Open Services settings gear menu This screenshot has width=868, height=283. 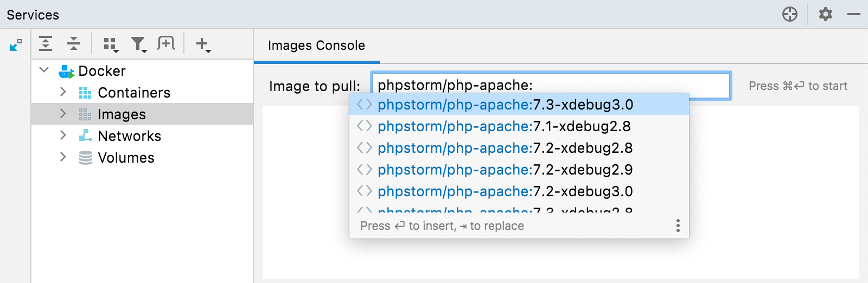[825, 14]
